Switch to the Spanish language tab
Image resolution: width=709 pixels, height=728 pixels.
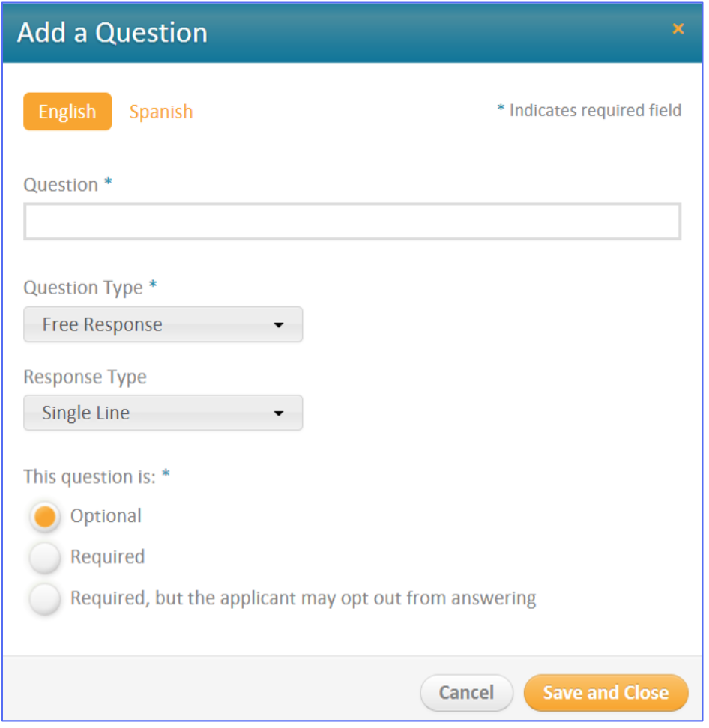click(161, 112)
